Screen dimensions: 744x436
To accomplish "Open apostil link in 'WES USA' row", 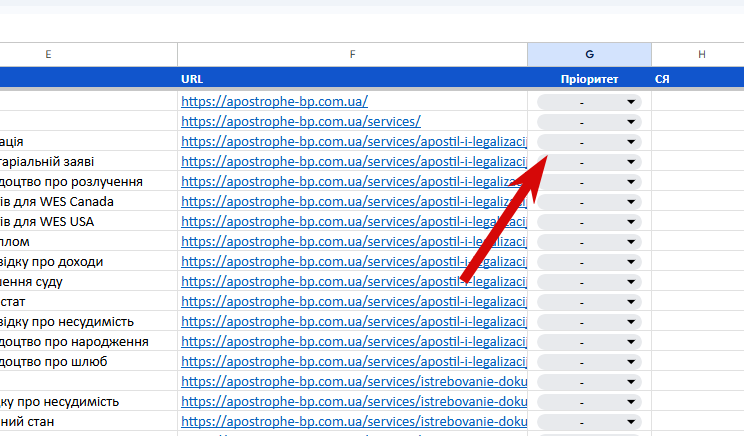I will tap(354, 222).
